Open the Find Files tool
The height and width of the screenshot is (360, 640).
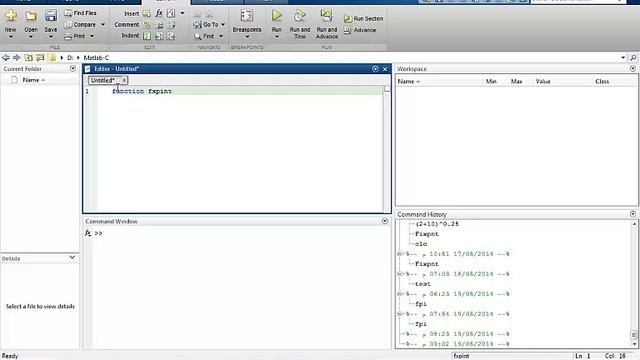tap(80, 13)
